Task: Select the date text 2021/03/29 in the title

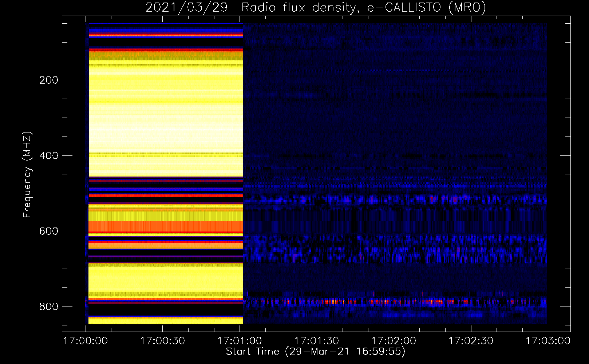Action: 186,7
